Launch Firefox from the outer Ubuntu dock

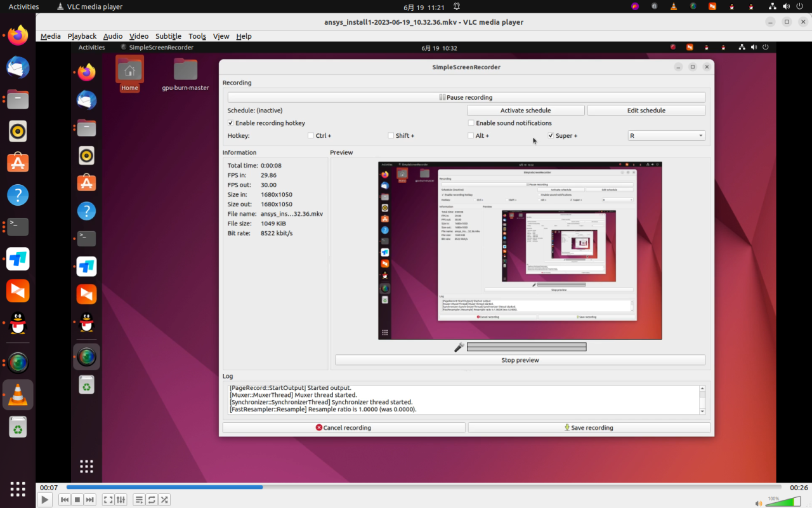click(18, 35)
